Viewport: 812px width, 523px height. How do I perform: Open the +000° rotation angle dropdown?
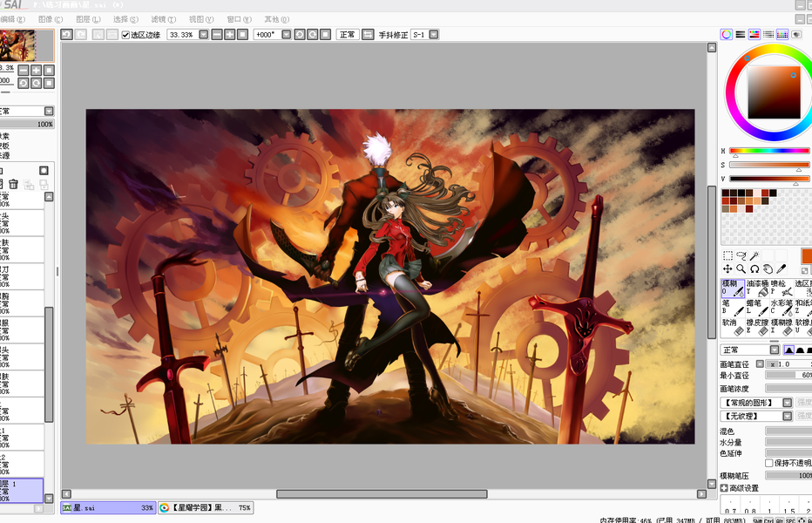click(x=287, y=35)
